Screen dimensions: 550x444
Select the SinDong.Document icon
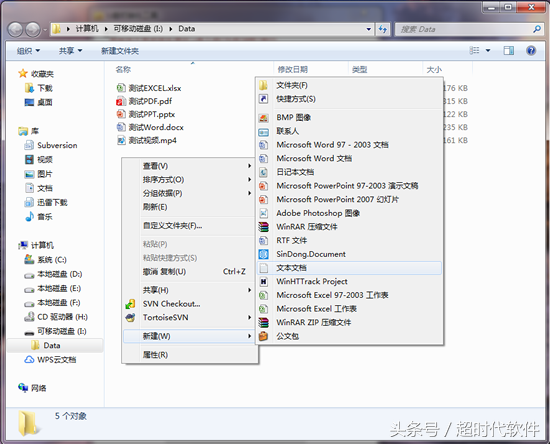tap(263, 254)
